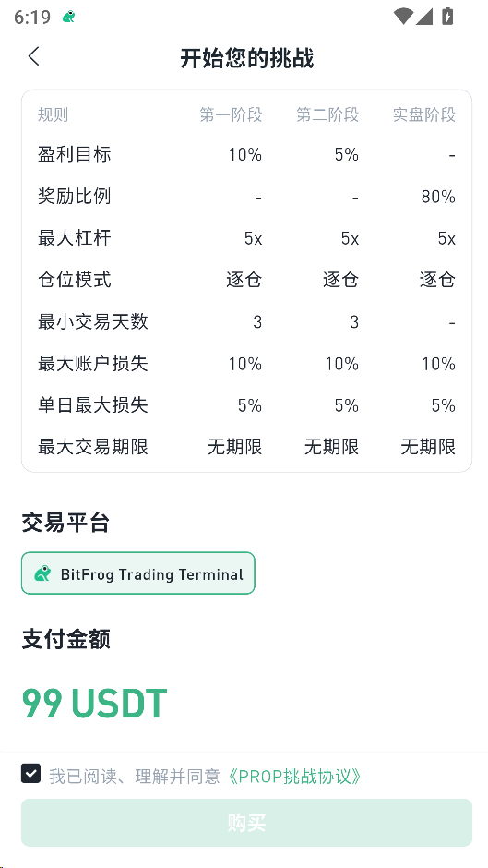Tap the Wi-Fi signal icon

[x=403, y=17]
